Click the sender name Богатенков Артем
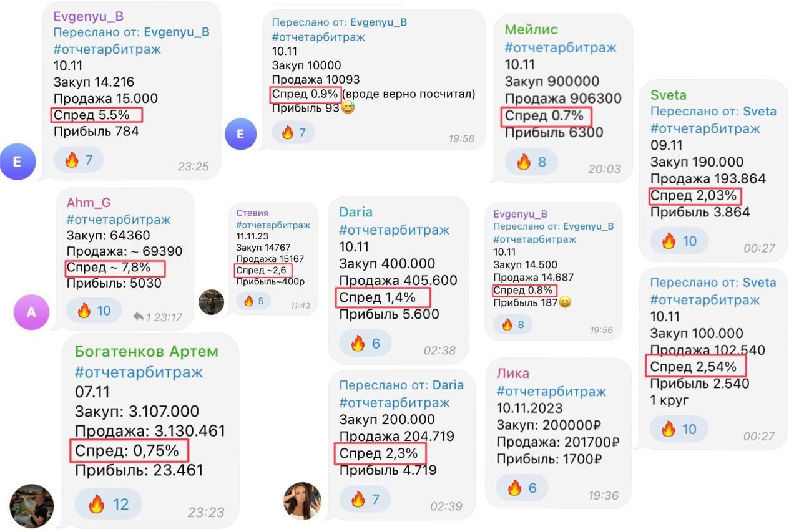799x532 pixels. click(147, 351)
